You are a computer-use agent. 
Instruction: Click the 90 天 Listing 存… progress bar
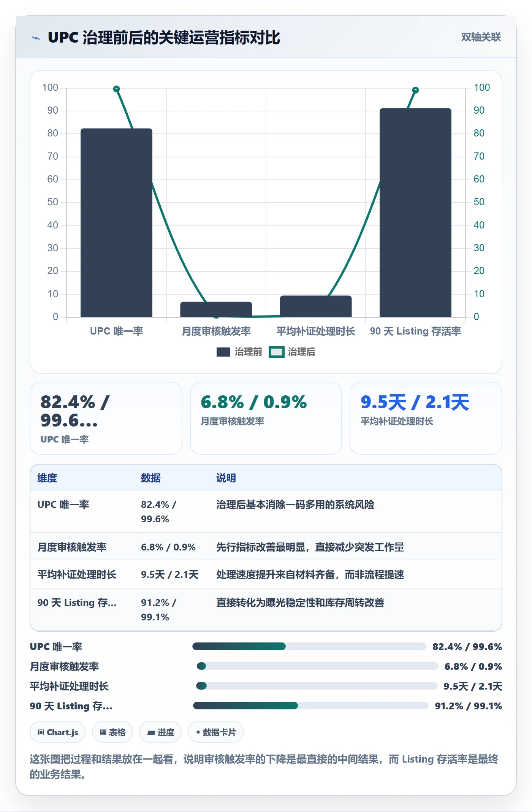pyautogui.click(x=310, y=706)
